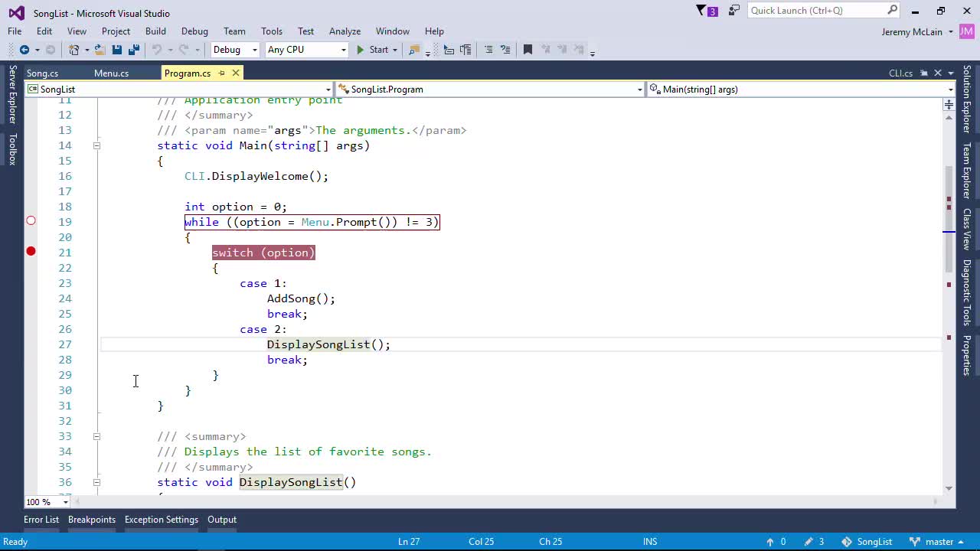Toggle a bookmark on the current line
Viewport: 980px width, 551px height.
[x=528, y=50]
